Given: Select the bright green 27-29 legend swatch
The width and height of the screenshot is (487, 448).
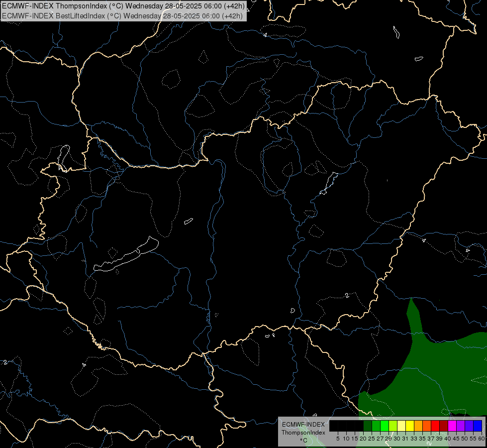Looking at the screenshot, I should [x=385, y=426].
